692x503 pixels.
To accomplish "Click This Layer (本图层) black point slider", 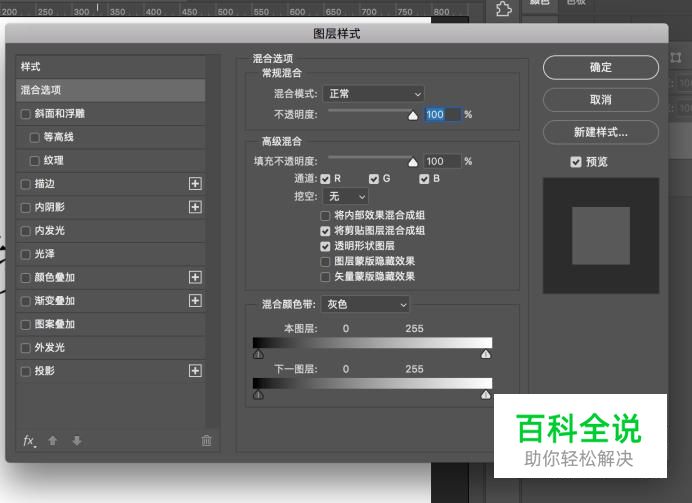I will tap(258, 354).
